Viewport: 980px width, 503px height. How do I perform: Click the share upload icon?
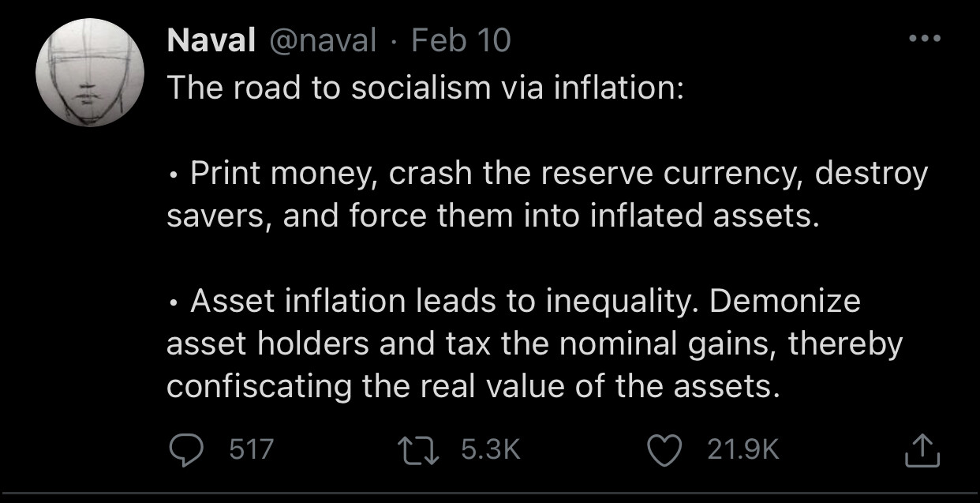tap(921, 450)
